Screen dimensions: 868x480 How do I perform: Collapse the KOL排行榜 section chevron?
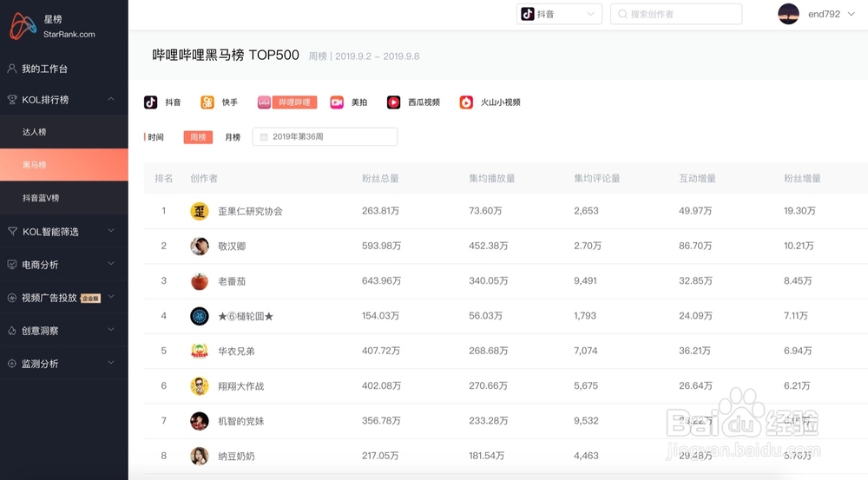click(x=111, y=99)
